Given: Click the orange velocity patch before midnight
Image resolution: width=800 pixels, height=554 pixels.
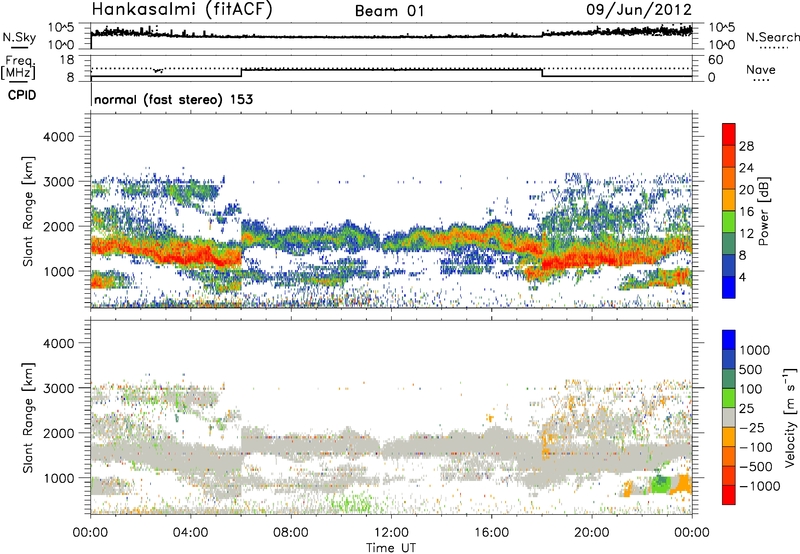Looking at the screenshot, I should [682, 485].
